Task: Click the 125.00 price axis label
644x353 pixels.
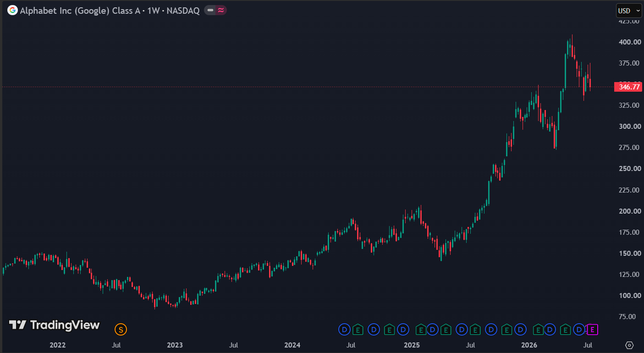Action: 630,275
